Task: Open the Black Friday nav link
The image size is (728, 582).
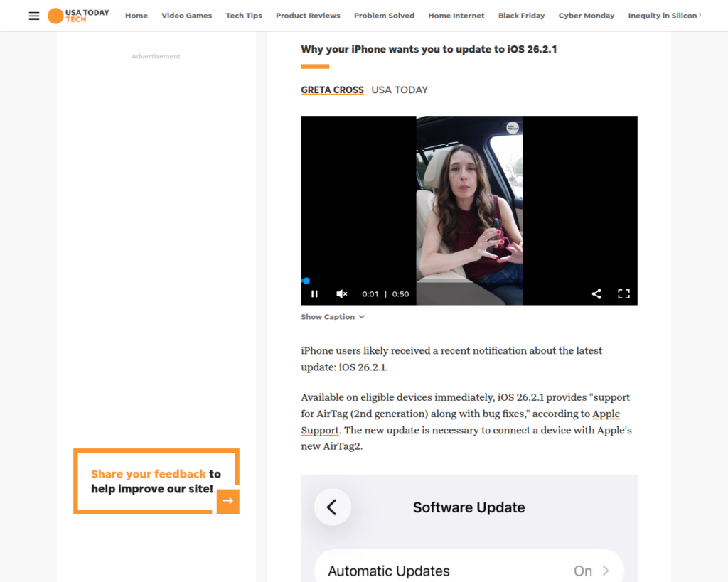Action: 521,16
